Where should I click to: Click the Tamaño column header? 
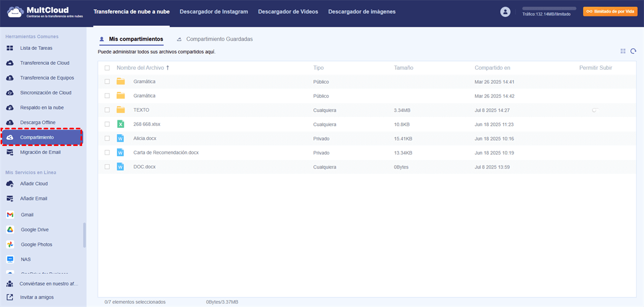(404, 68)
